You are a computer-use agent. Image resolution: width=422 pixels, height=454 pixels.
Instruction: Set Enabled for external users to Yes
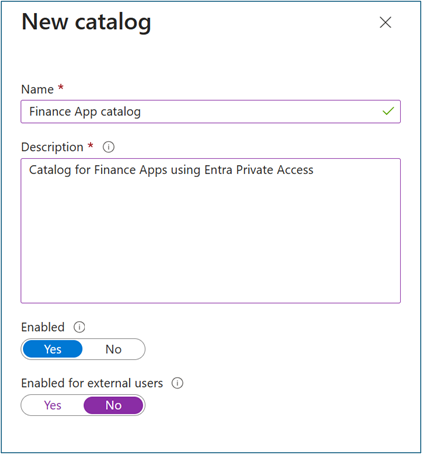tap(53, 405)
